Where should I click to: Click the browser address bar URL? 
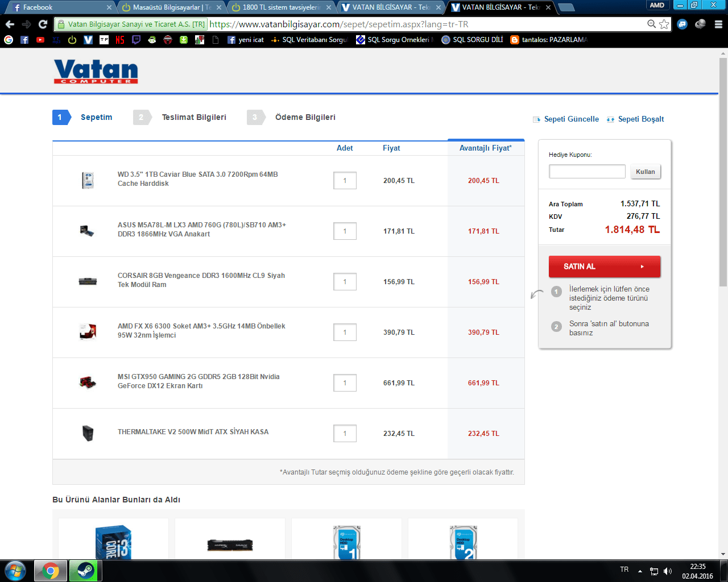coord(339,24)
